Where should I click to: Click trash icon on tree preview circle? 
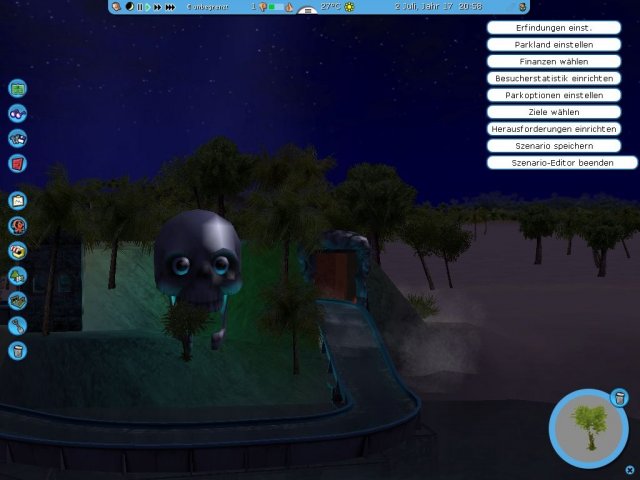pos(619,399)
